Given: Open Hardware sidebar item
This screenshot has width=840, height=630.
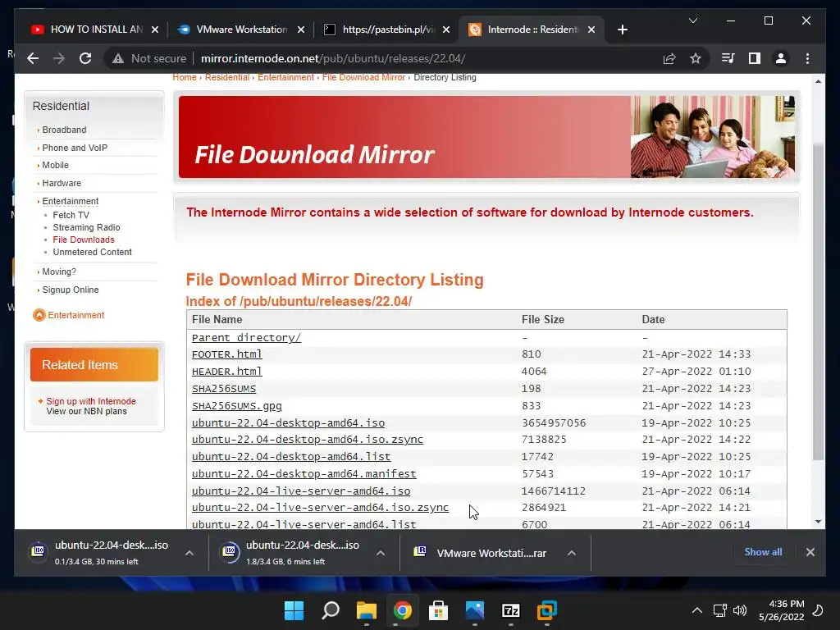Looking at the screenshot, I should (62, 183).
